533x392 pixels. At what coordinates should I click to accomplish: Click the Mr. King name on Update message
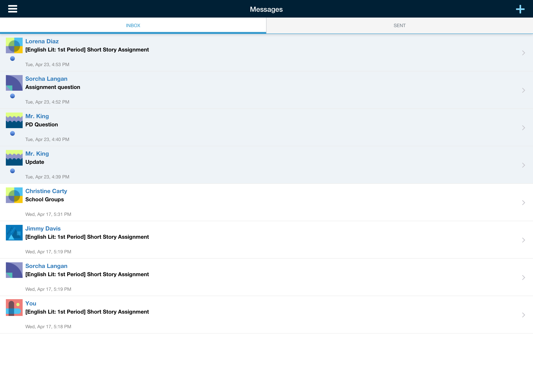click(37, 153)
